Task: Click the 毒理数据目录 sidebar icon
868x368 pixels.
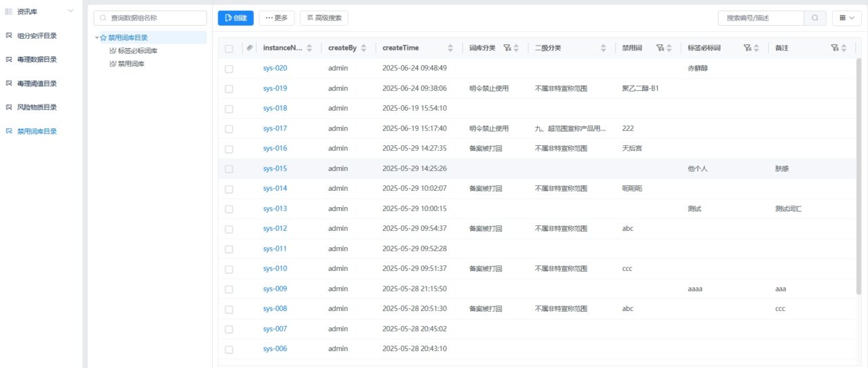Action: click(x=9, y=60)
